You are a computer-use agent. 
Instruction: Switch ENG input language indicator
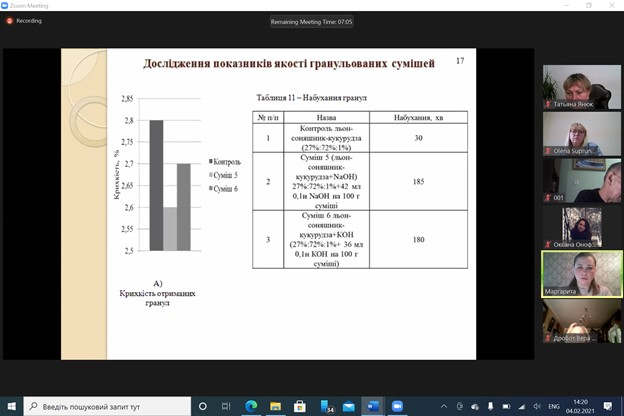(x=554, y=406)
